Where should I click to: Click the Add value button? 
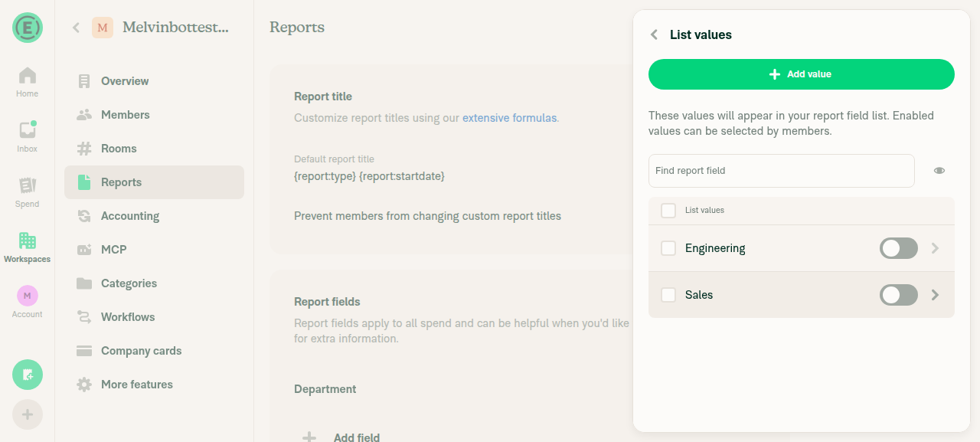coord(802,74)
